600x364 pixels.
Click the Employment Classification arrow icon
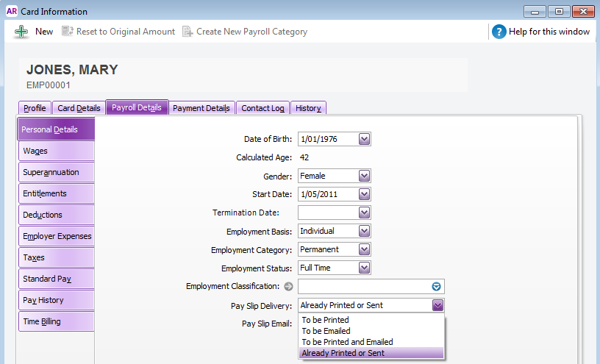(289, 287)
